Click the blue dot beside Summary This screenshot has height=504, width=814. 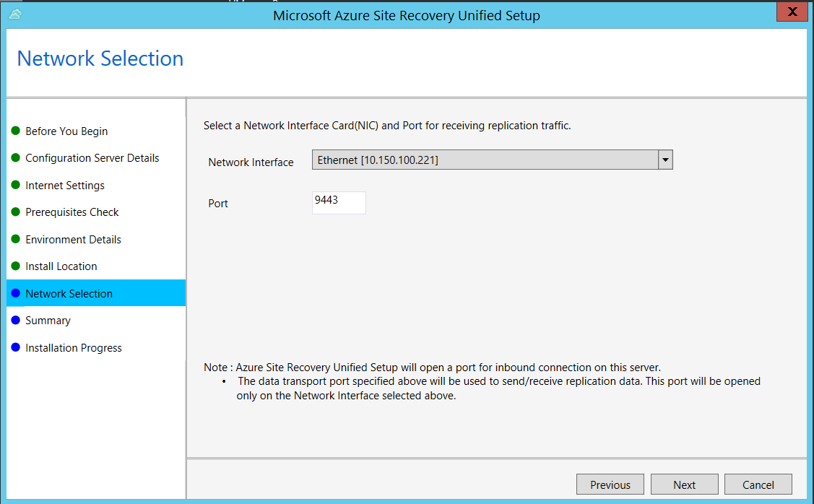tap(16, 320)
